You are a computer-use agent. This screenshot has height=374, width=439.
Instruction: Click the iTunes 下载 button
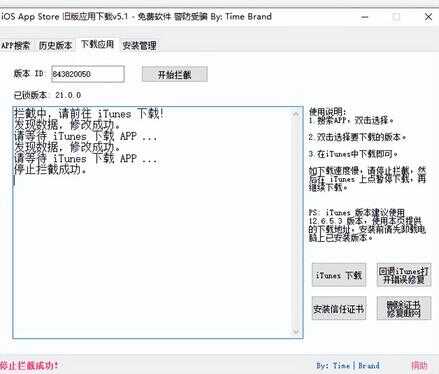(339, 275)
